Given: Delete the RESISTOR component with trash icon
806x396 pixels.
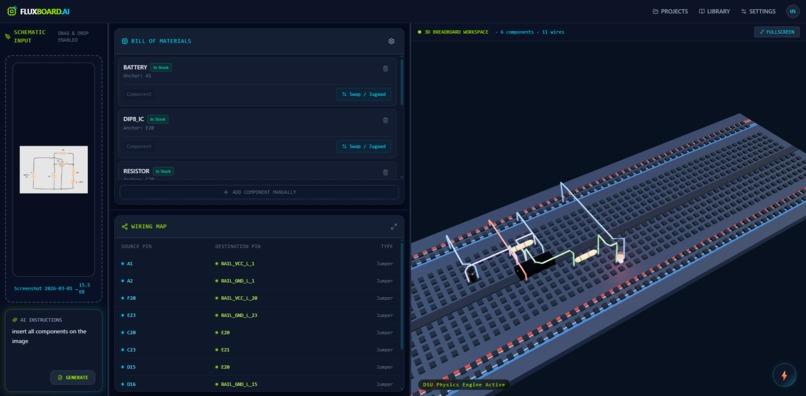Looking at the screenshot, I should coord(386,172).
